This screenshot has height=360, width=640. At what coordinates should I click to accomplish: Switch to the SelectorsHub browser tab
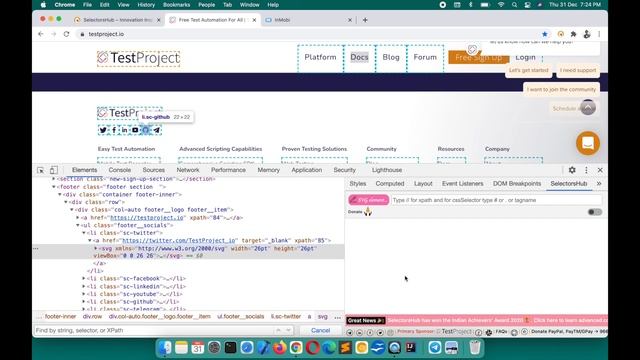pyautogui.click(x=117, y=20)
